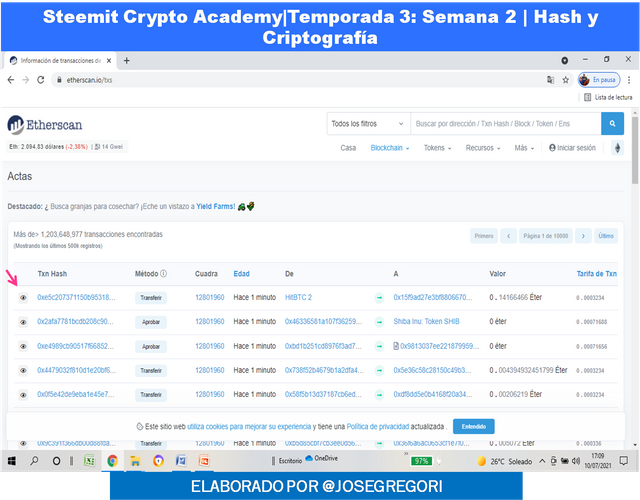Show hidden tray icons chevron
Image resolution: width=640 pixels, height=500 pixels.
[542, 461]
